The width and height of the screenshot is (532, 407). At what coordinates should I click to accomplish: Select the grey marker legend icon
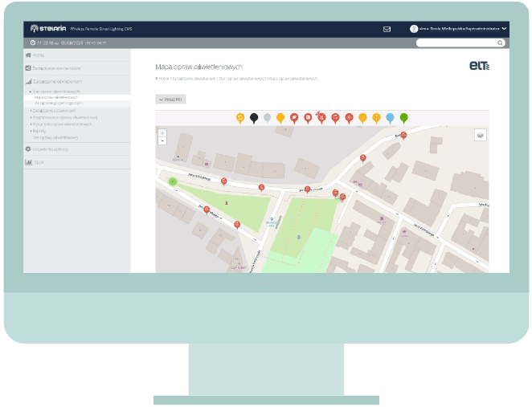click(268, 118)
